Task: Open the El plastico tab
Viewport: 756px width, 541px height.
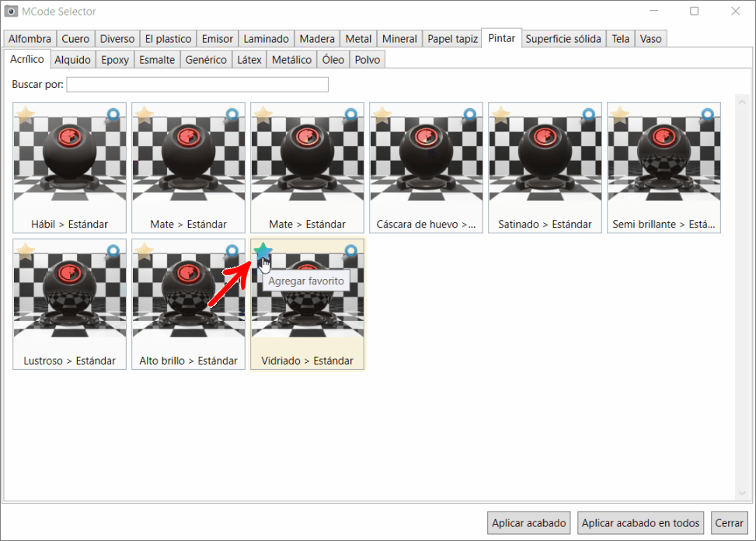Action: [x=169, y=39]
